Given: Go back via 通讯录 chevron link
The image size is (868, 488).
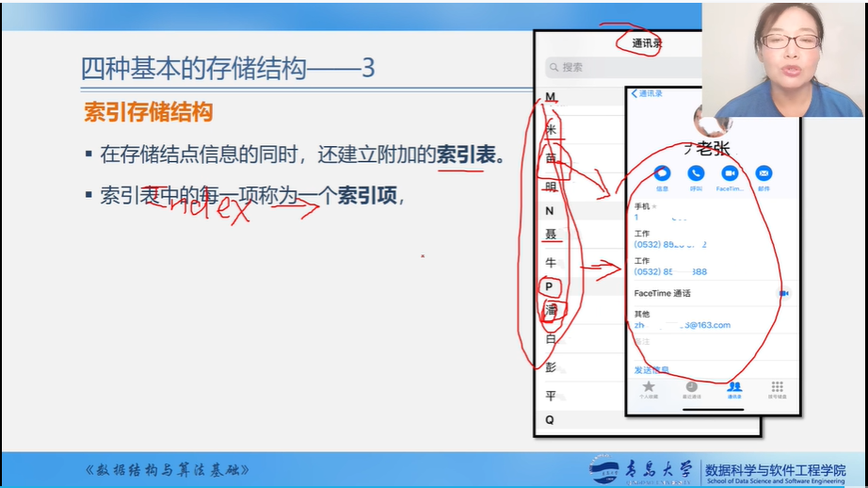Looking at the screenshot, I should (648, 93).
